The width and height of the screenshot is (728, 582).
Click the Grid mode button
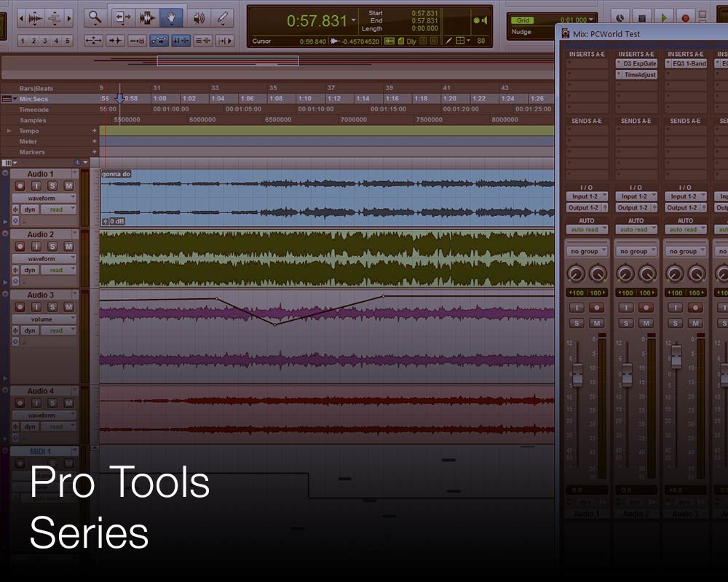[523, 20]
